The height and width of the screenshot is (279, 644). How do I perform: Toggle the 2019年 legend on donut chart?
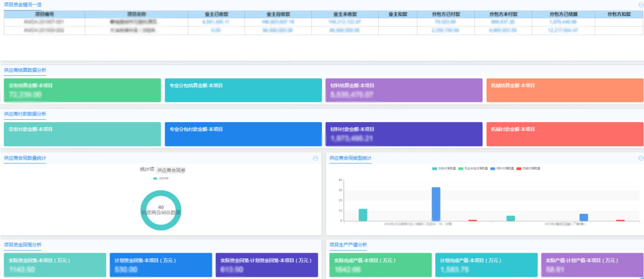(x=161, y=178)
